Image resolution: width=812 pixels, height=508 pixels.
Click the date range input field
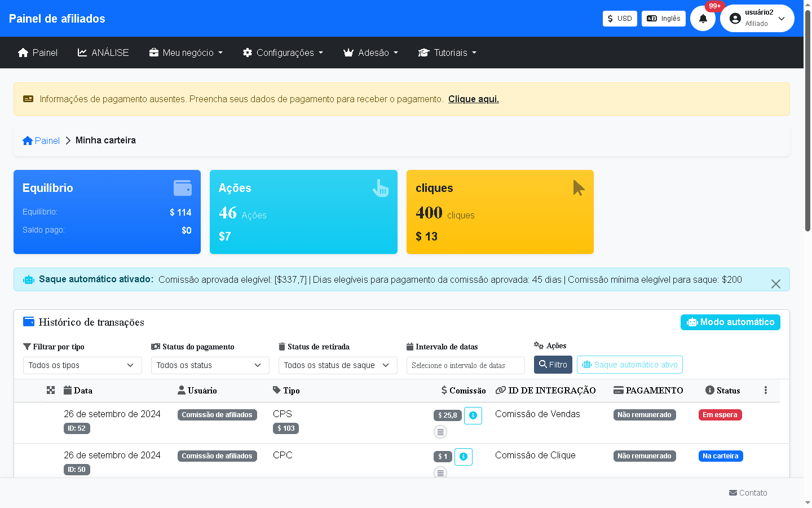(465, 365)
